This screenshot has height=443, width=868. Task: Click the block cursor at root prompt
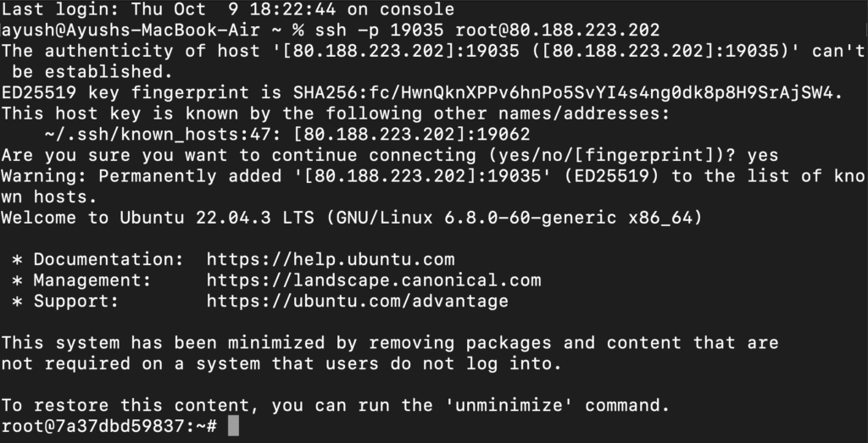tap(234, 425)
